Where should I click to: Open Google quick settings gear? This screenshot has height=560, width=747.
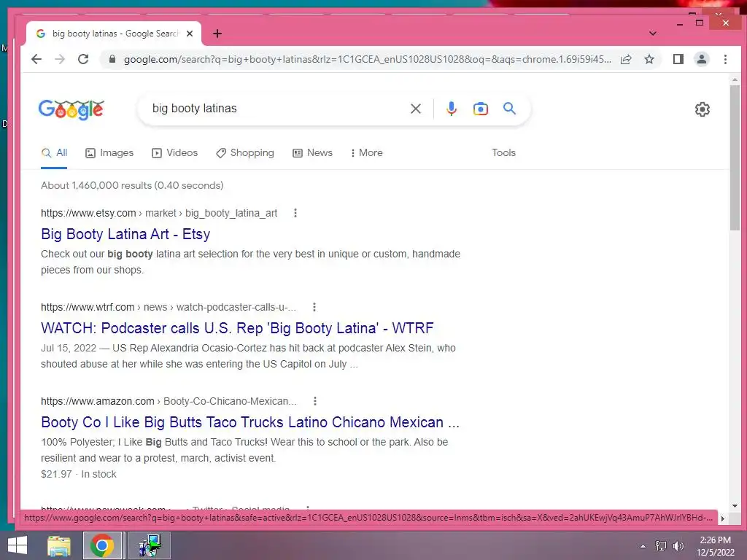[703, 109]
